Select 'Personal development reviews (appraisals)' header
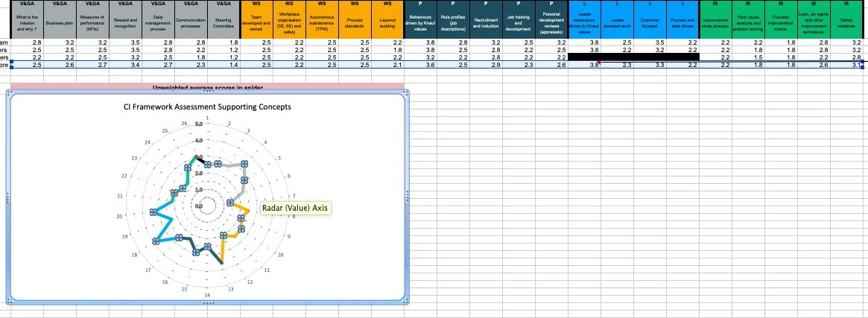 pos(551,23)
